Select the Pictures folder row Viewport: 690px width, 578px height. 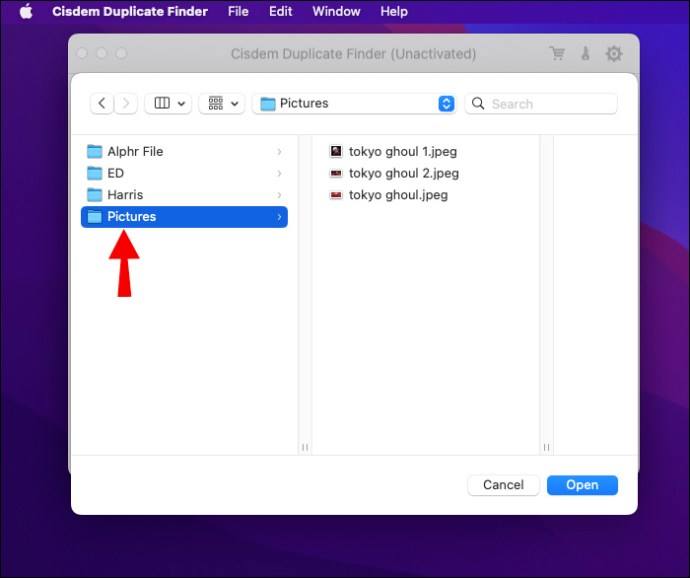(x=184, y=217)
